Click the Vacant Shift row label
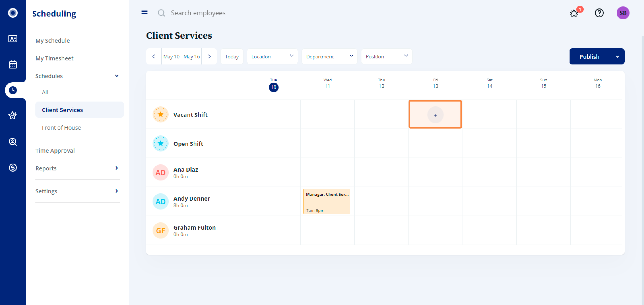 (190, 115)
